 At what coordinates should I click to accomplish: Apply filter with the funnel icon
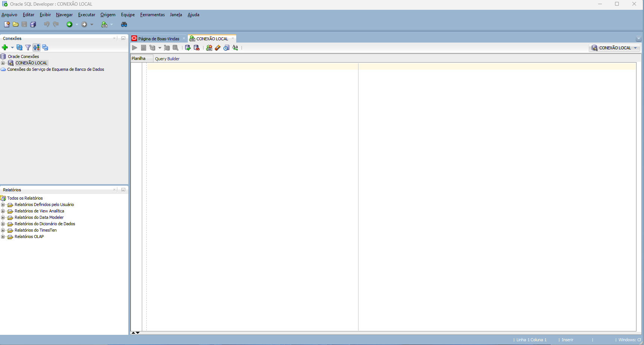(x=28, y=47)
